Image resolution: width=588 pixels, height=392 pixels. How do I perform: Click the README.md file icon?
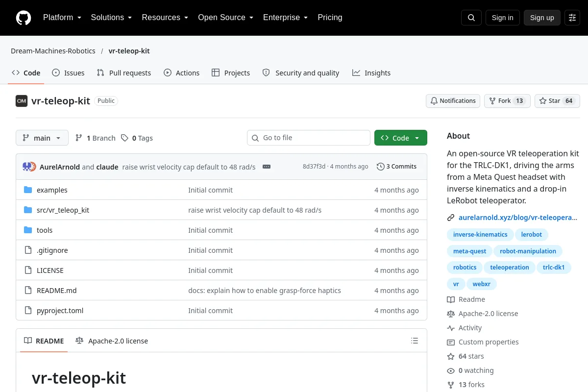28,290
